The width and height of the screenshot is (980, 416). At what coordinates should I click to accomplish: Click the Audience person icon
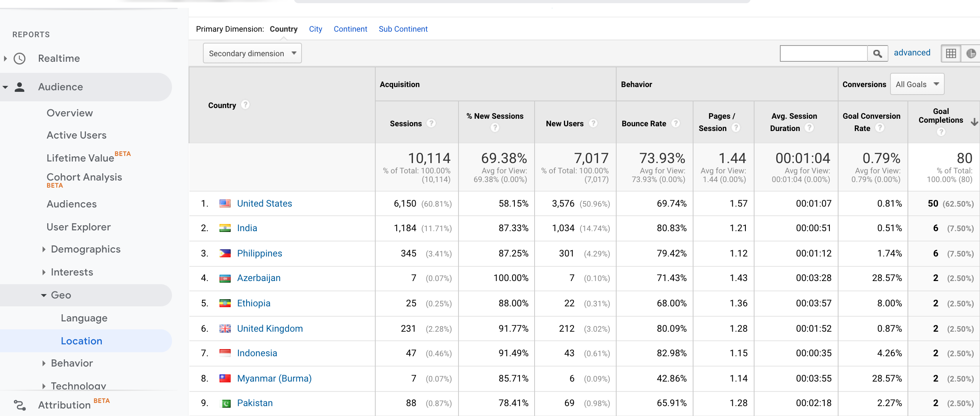coord(19,87)
